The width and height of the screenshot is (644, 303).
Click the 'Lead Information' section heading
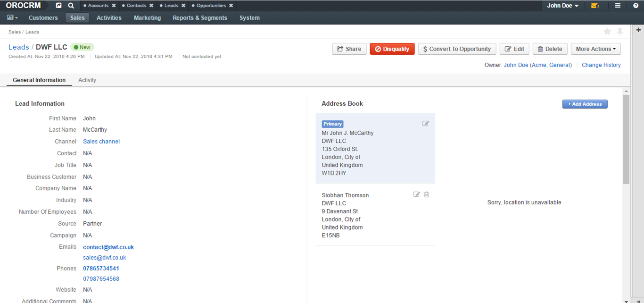(x=40, y=104)
